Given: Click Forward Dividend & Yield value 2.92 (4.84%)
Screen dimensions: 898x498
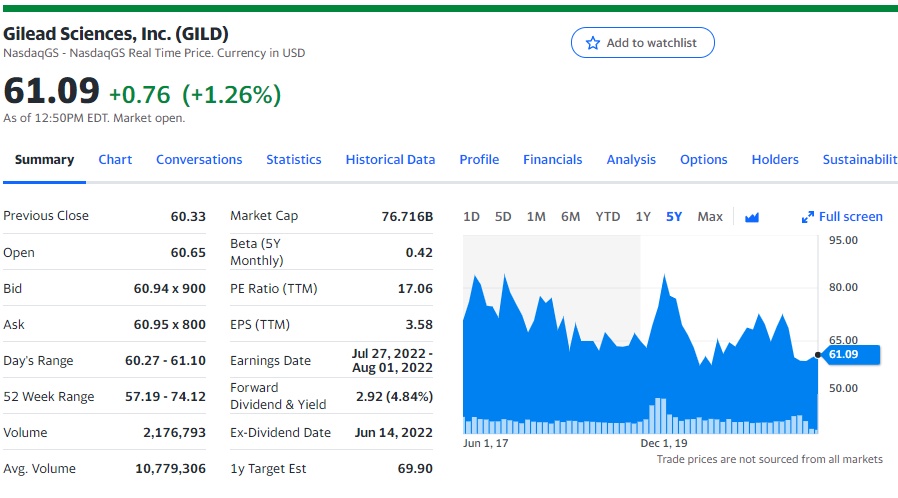Looking at the screenshot, I should point(395,397).
